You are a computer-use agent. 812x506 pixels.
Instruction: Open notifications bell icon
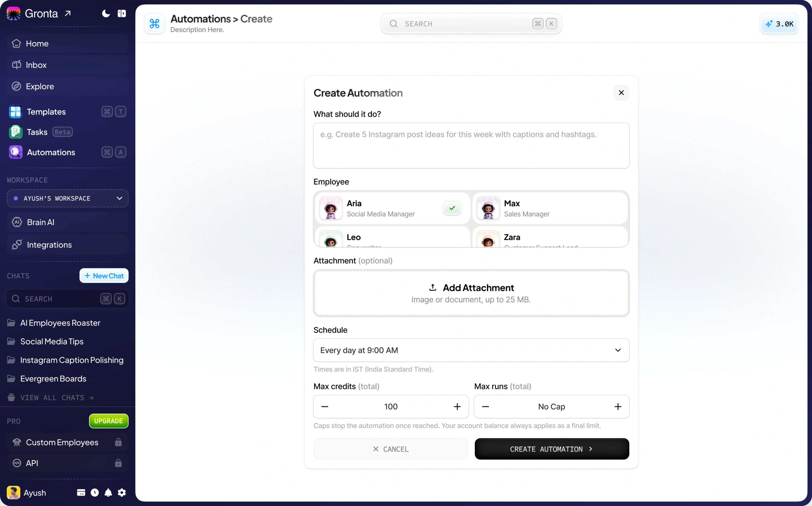point(108,493)
